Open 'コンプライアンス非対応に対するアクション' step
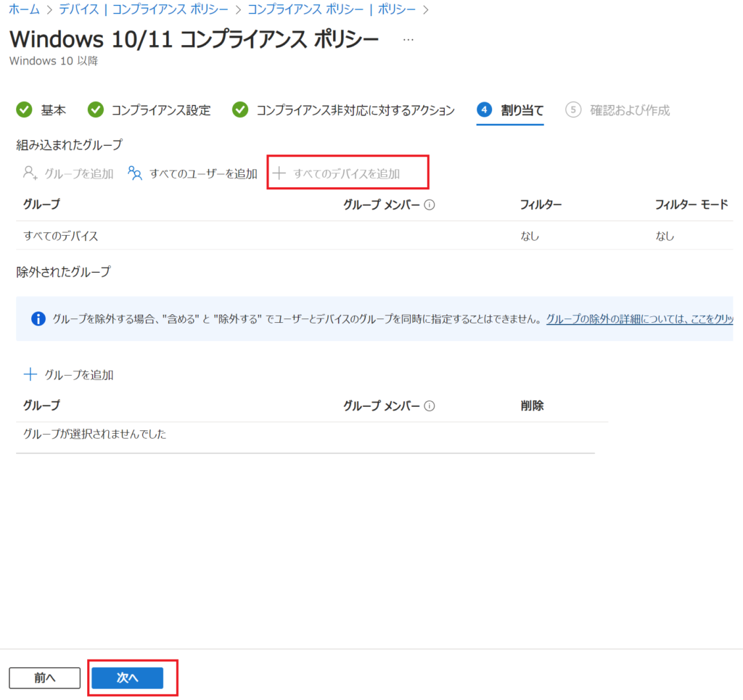The image size is (743, 700). (x=344, y=110)
